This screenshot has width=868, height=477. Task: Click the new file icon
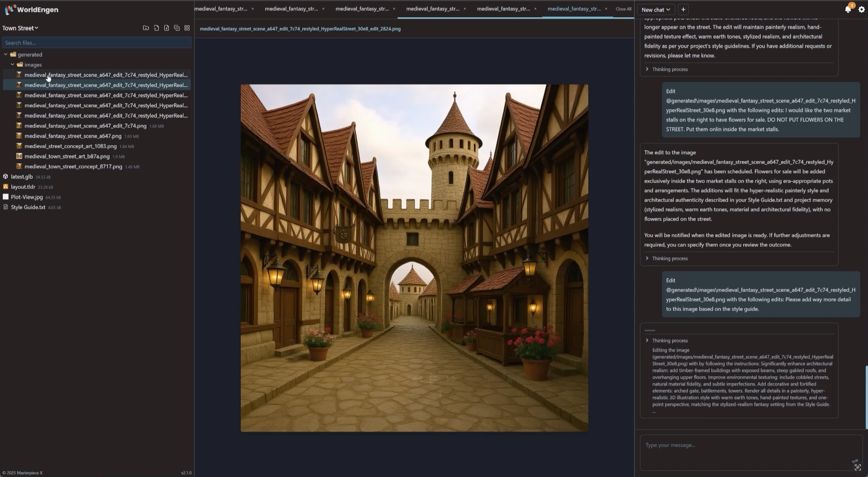coord(156,28)
